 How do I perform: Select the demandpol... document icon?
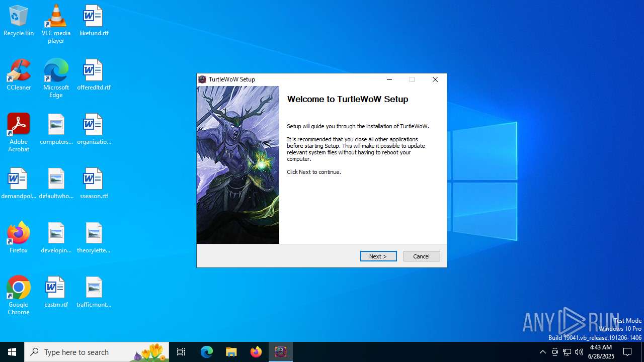tap(19, 184)
